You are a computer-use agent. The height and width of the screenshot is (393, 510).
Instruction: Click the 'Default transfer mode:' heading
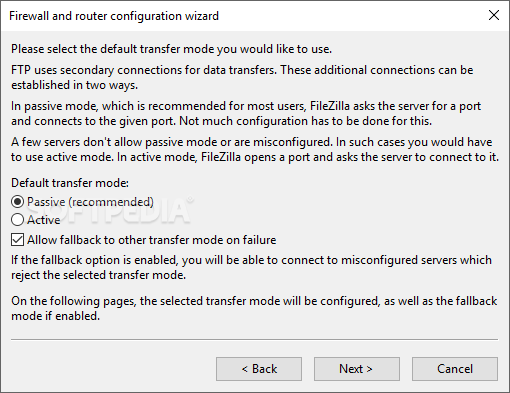(x=70, y=183)
